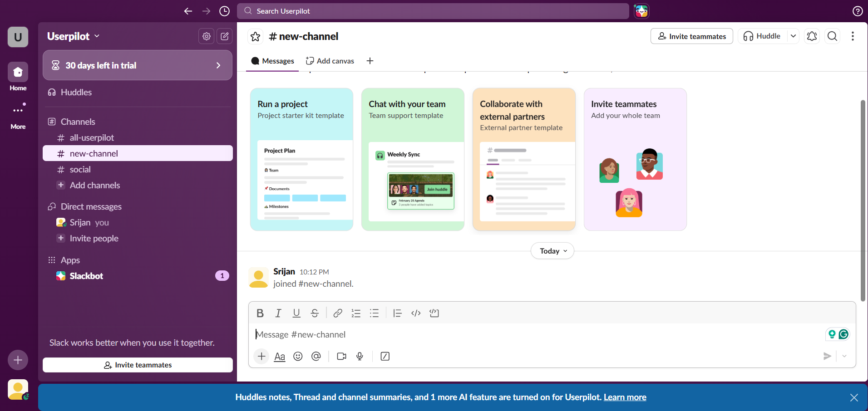Record a voice message with the microphone icon
Image resolution: width=868 pixels, height=411 pixels.
click(360, 357)
